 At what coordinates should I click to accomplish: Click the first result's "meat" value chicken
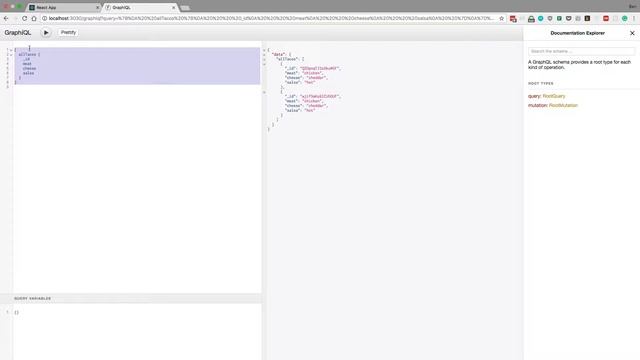point(312,73)
